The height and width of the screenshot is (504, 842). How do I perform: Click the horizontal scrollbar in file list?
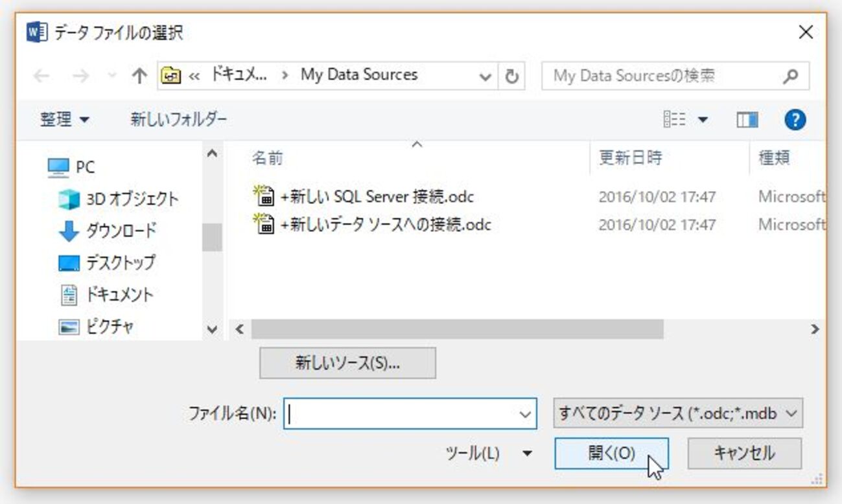tap(457, 329)
